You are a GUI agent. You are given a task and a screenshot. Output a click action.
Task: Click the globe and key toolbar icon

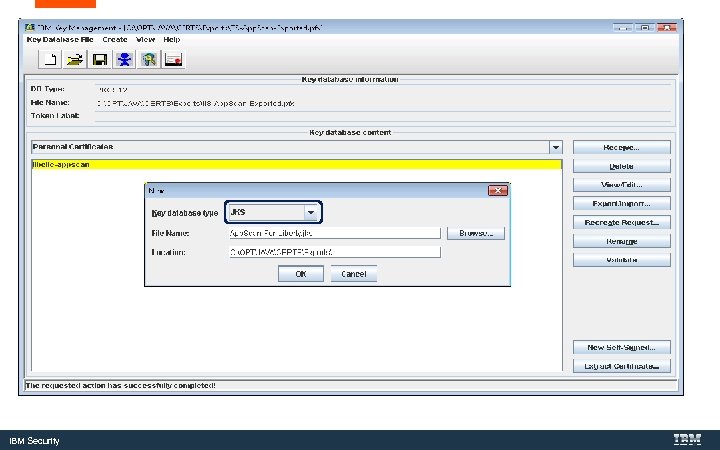149,59
